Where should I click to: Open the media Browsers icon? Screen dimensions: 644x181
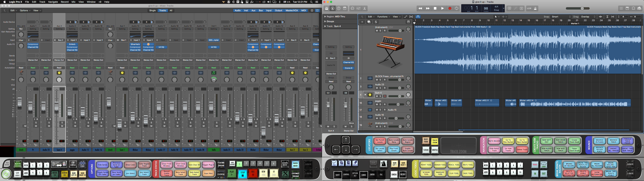point(639,9)
